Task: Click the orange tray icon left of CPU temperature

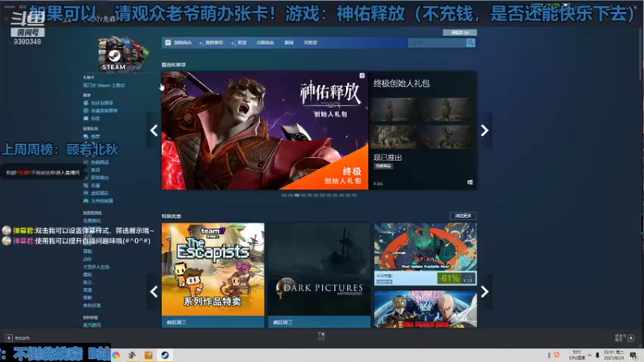Action: tap(557, 355)
